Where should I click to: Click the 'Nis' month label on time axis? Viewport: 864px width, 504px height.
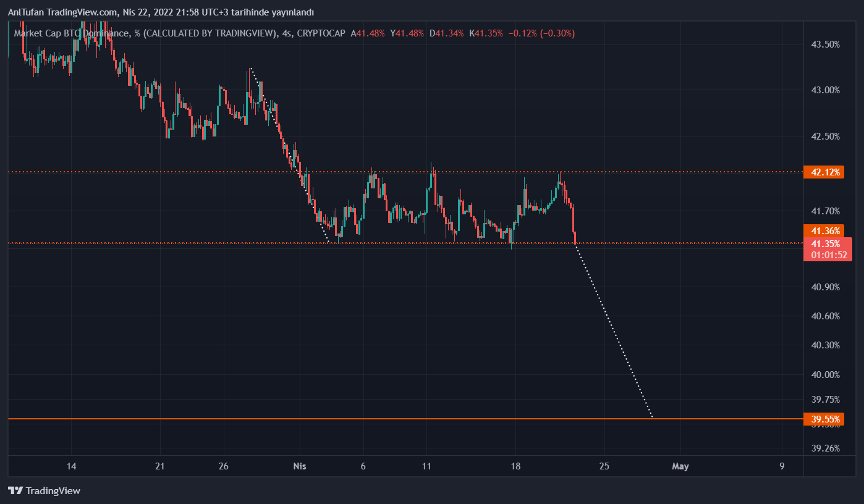(299, 466)
